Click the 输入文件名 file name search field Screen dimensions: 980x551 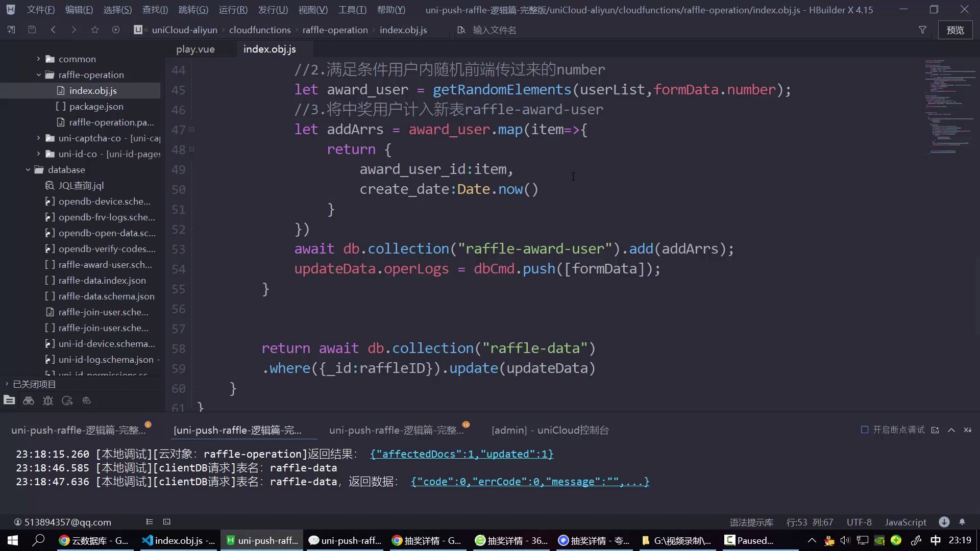click(x=494, y=30)
